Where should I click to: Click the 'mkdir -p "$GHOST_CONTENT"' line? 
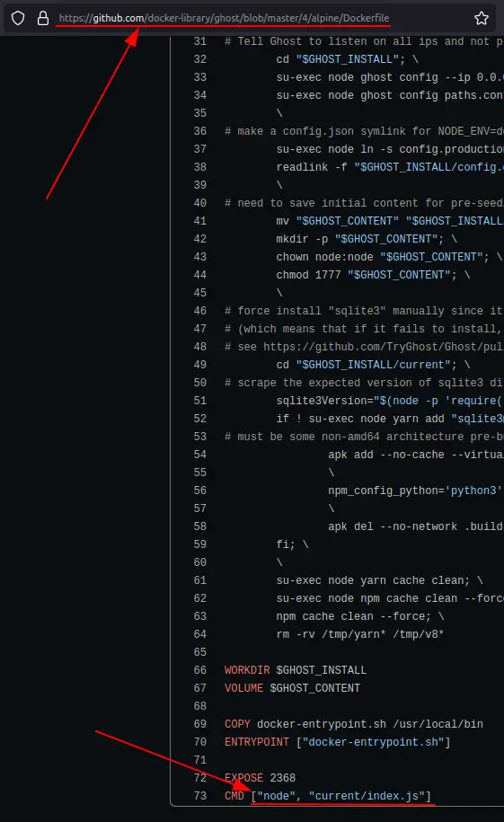[x=366, y=239]
